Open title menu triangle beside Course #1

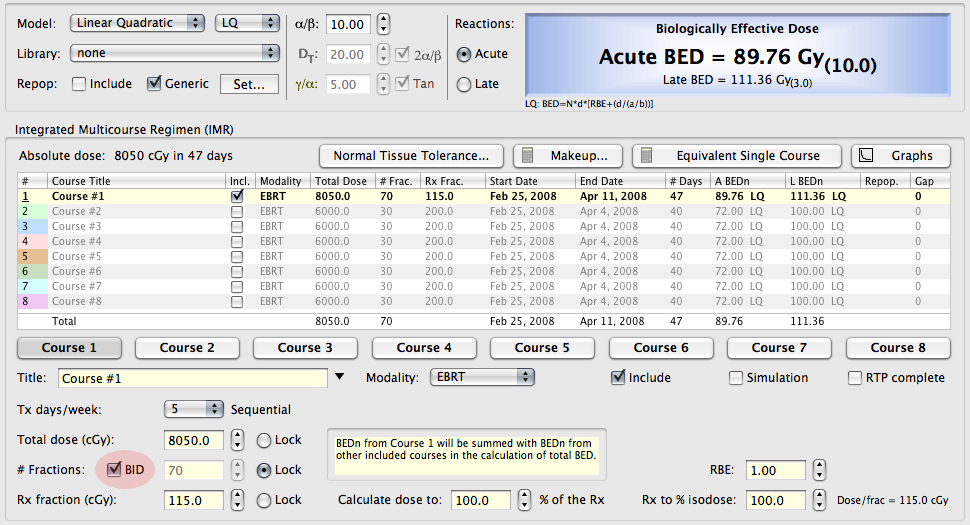click(340, 378)
